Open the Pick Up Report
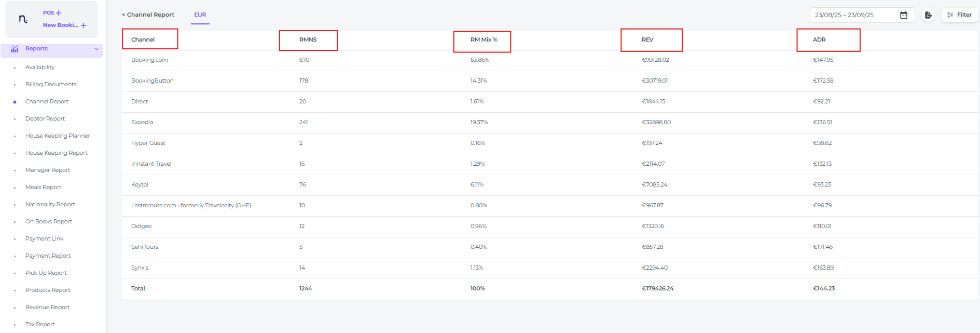This screenshot has width=980, height=333. [46, 273]
